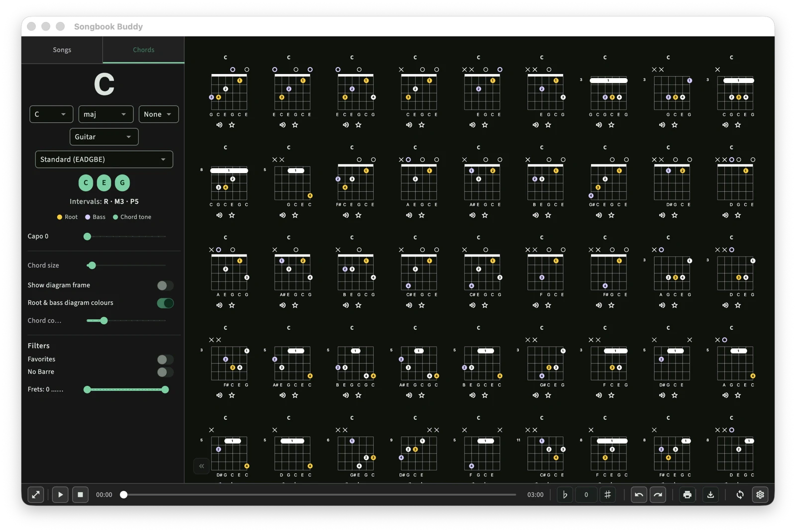Open the None dropdown

pos(159,114)
